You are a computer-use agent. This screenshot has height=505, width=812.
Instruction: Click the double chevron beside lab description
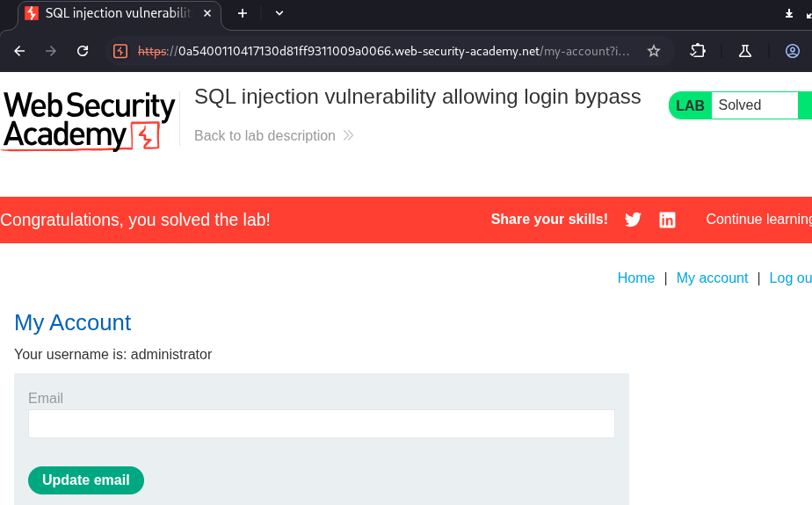349,135
